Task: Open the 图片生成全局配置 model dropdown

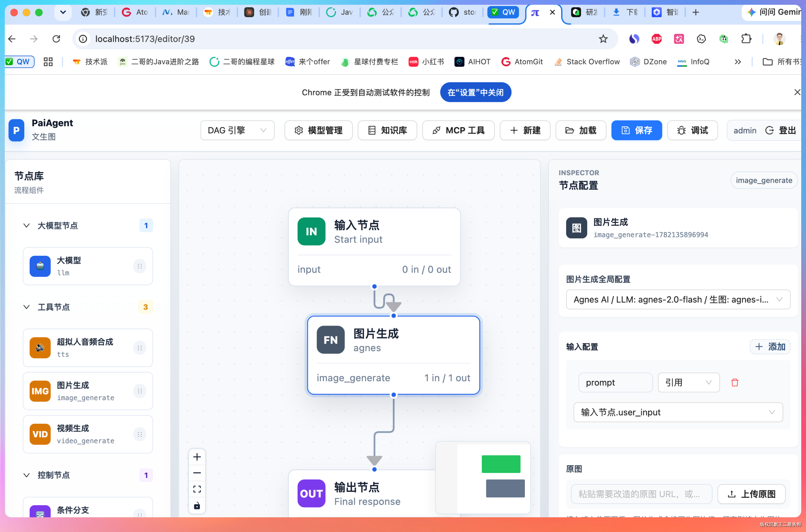Action: [x=678, y=300]
